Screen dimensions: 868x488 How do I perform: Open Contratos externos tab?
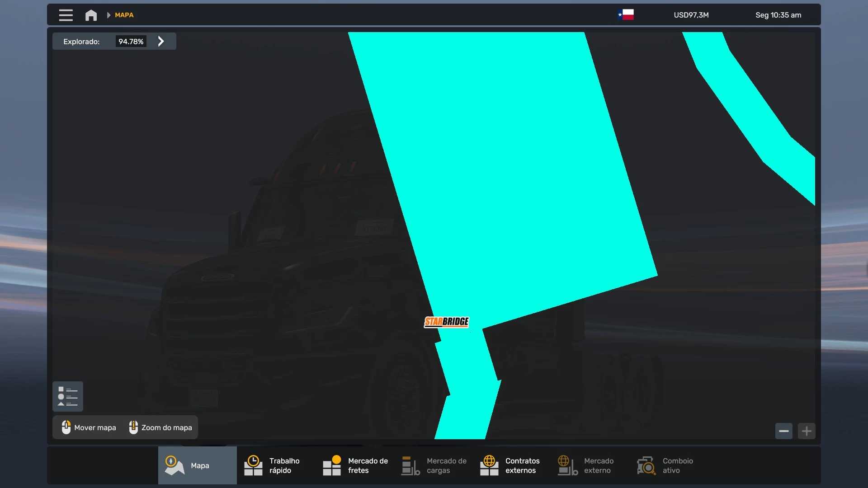click(511, 465)
